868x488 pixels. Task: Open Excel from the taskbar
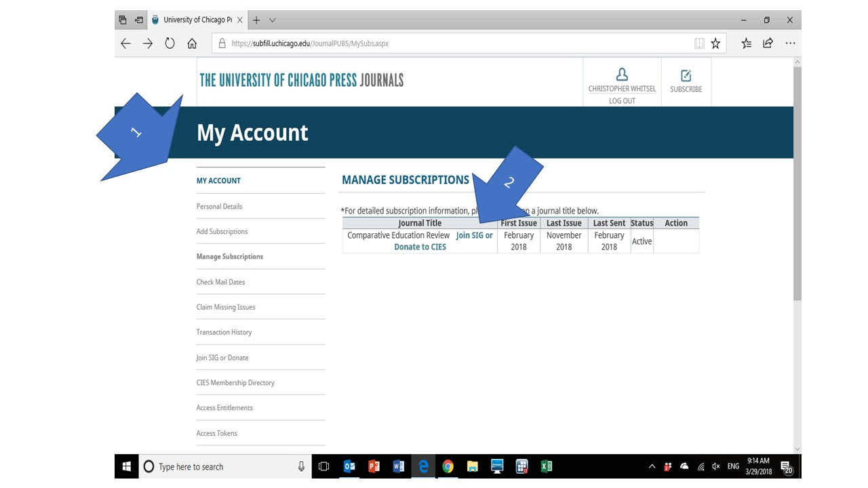pyautogui.click(x=546, y=466)
